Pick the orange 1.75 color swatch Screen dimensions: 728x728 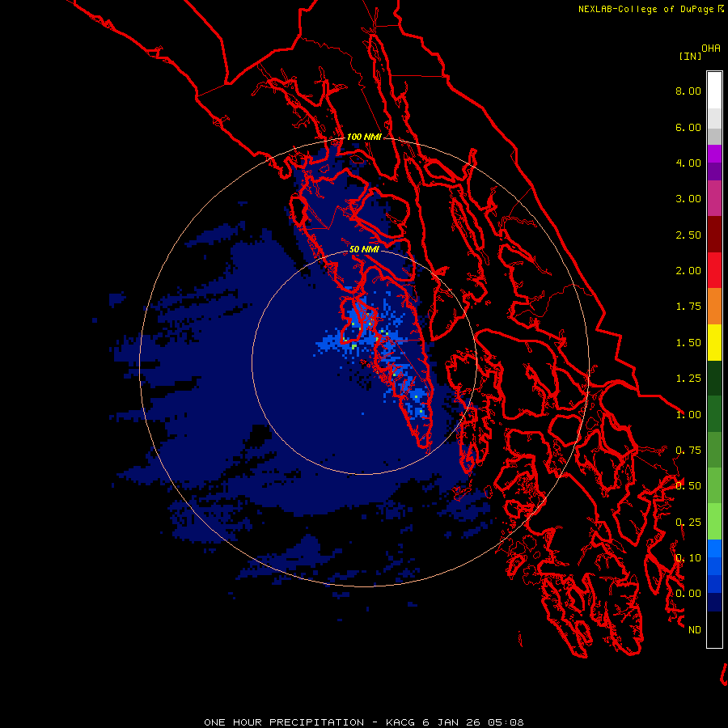(714, 307)
